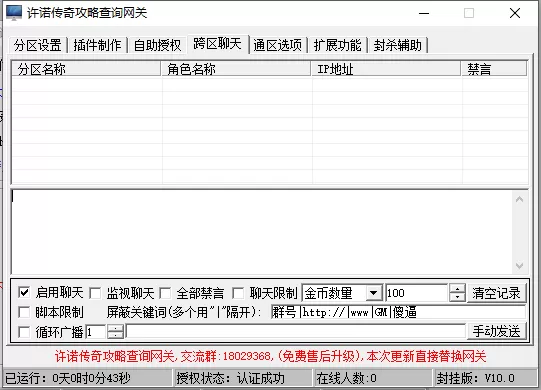Open the 扩展功能 tab

pos(337,45)
